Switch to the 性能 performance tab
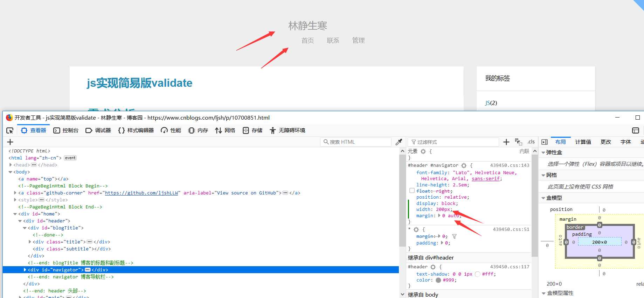 pyautogui.click(x=171, y=130)
